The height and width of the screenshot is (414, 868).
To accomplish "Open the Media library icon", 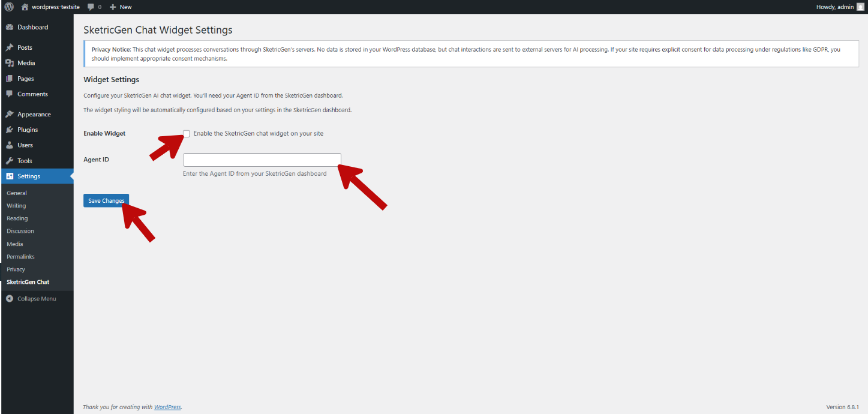I will [x=10, y=62].
